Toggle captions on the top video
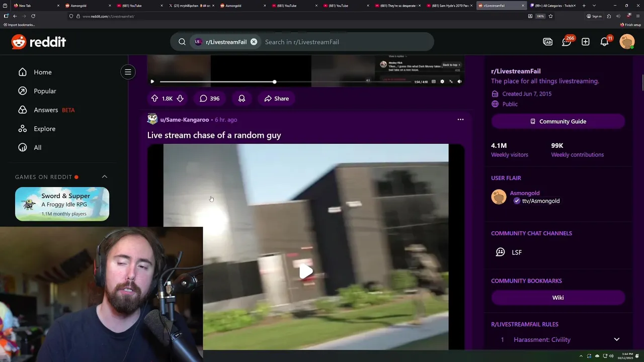This screenshot has height=362, width=644. [434, 81]
